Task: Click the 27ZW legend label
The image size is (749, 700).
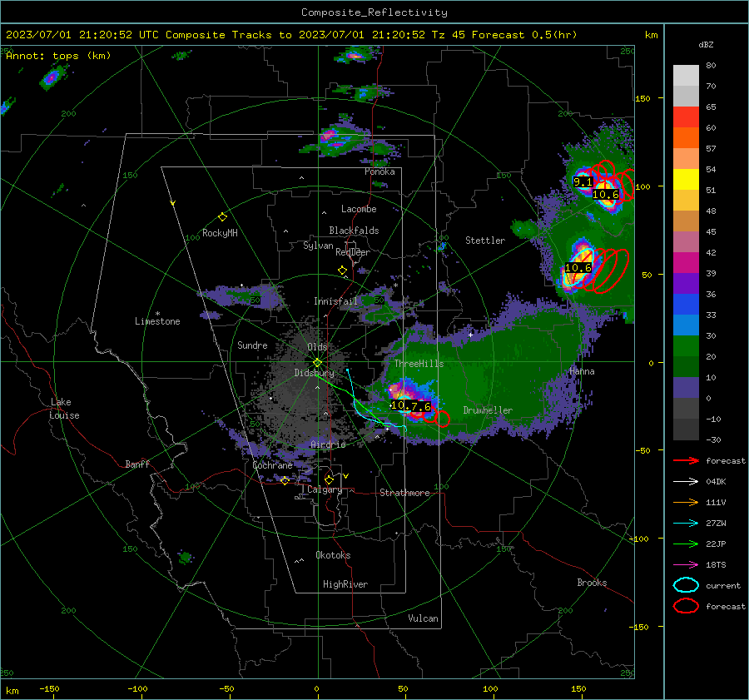Action: 716,524
